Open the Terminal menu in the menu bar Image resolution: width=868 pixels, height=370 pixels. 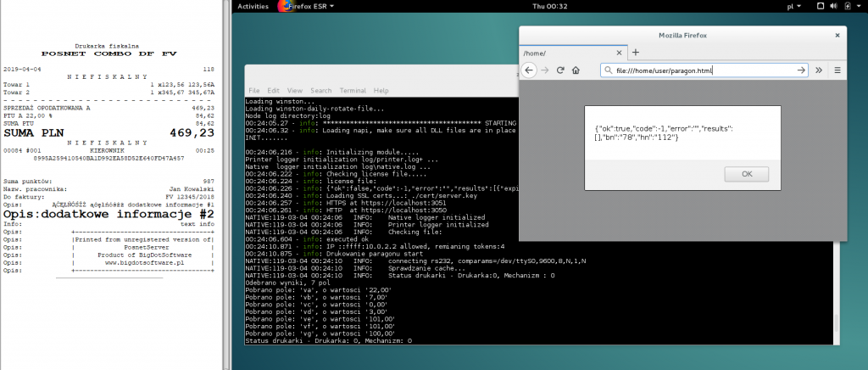point(353,90)
